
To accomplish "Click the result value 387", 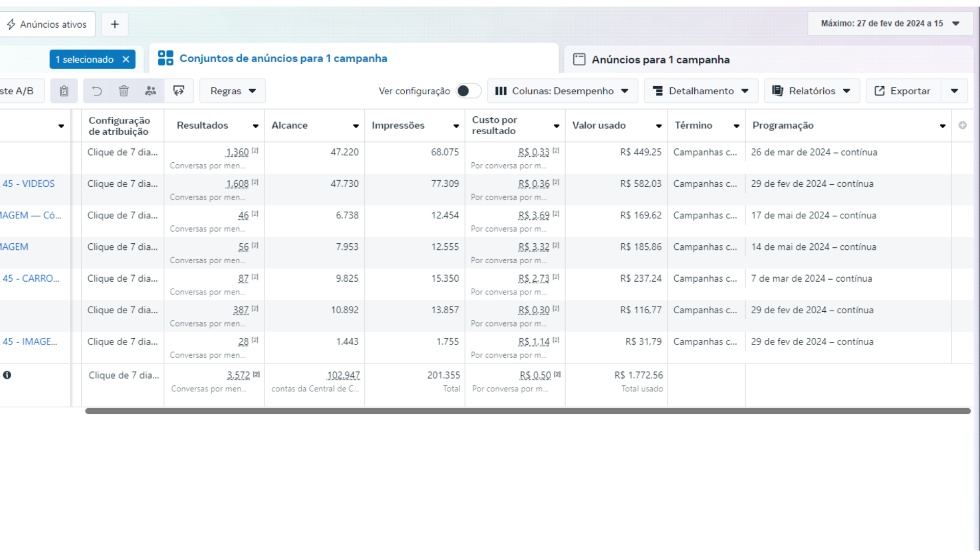I will click(x=241, y=311).
